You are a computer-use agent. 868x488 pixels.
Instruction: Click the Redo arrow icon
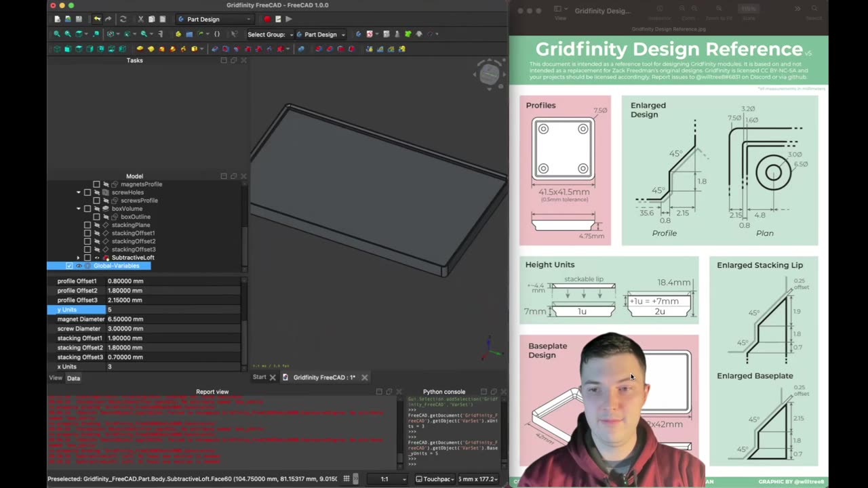click(108, 19)
